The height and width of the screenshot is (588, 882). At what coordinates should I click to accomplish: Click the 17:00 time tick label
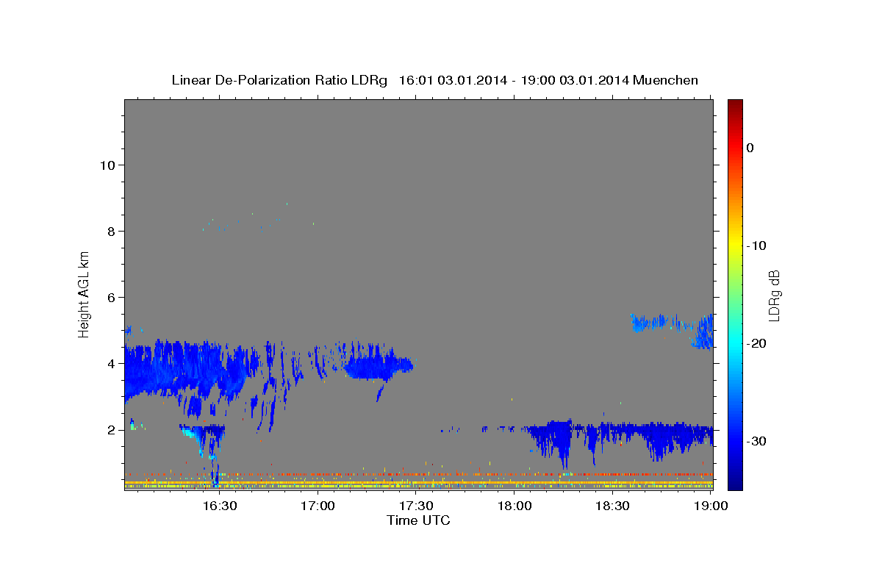click(318, 506)
